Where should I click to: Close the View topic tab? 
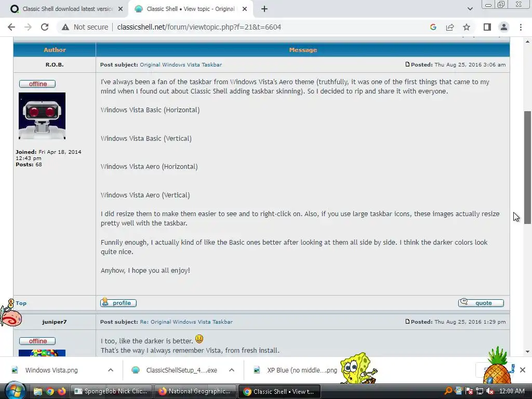(x=245, y=9)
